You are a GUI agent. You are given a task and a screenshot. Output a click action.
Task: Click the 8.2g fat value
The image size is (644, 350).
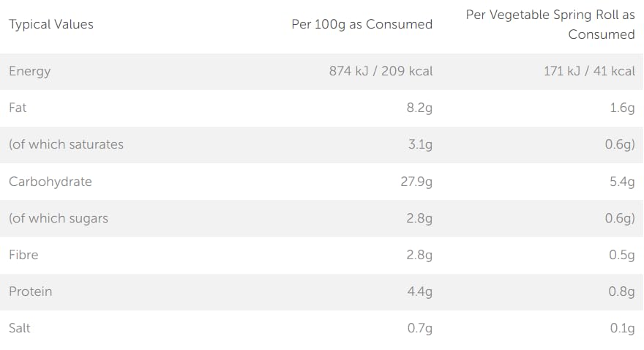(x=419, y=108)
